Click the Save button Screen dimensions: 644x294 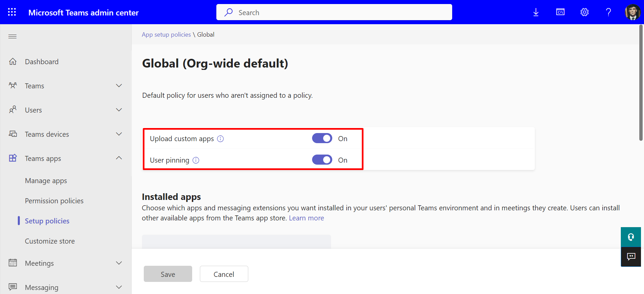(x=168, y=274)
